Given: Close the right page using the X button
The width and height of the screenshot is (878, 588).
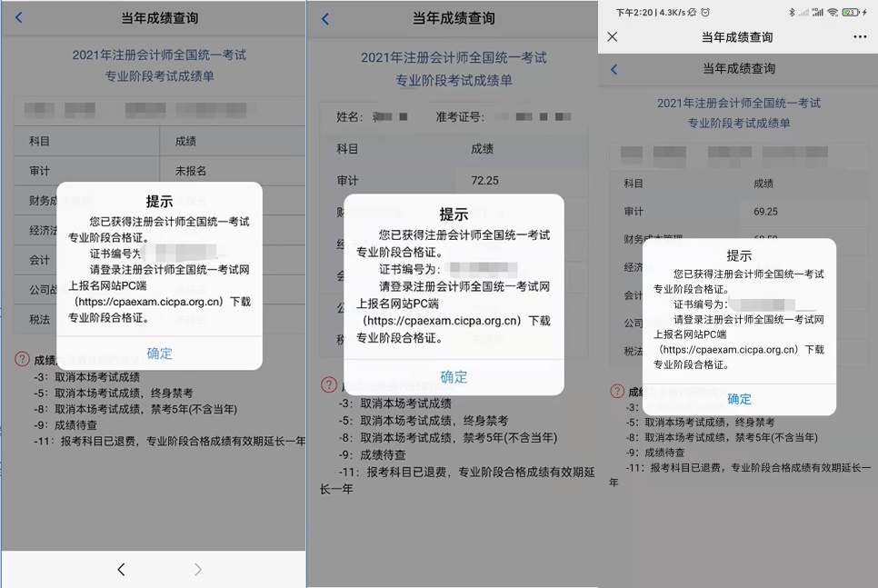Looking at the screenshot, I should click(x=612, y=37).
